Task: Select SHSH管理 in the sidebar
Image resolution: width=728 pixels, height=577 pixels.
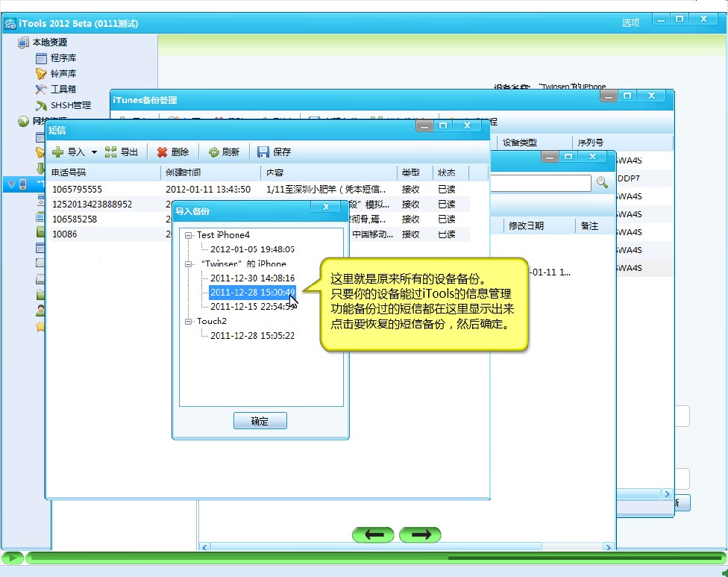Action: point(70,105)
